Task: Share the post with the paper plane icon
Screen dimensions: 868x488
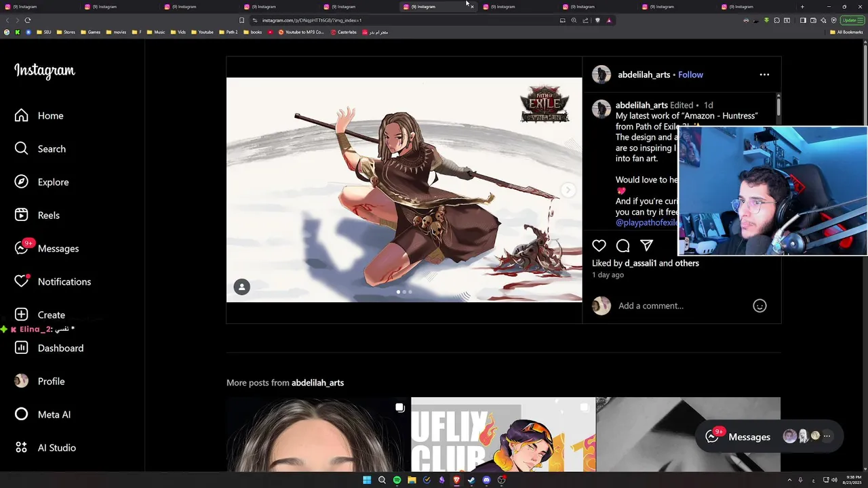Action: [x=646, y=246]
